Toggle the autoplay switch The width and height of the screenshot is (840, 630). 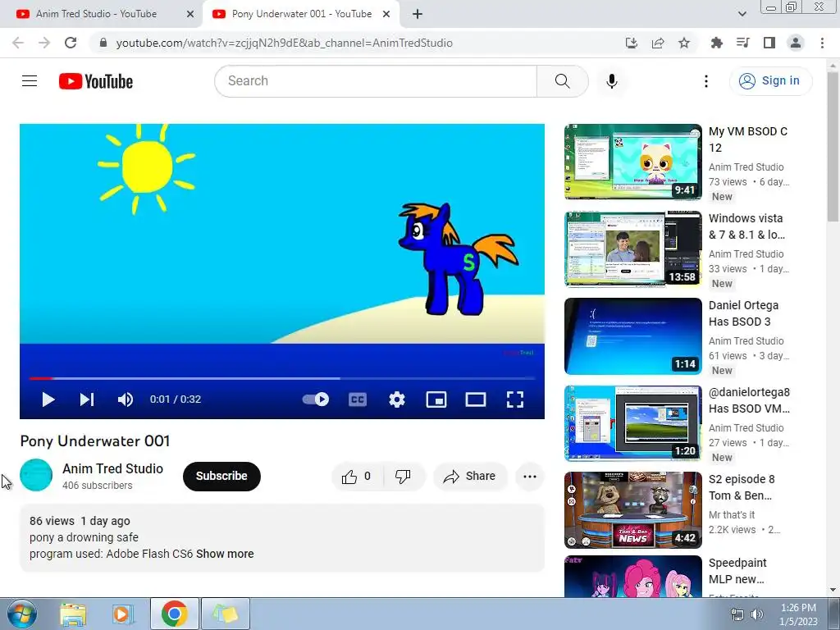coord(316,399)
